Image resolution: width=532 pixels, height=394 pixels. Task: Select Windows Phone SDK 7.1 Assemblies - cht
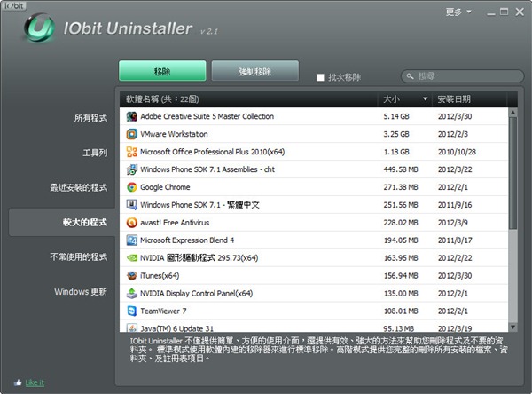(207, 169)
